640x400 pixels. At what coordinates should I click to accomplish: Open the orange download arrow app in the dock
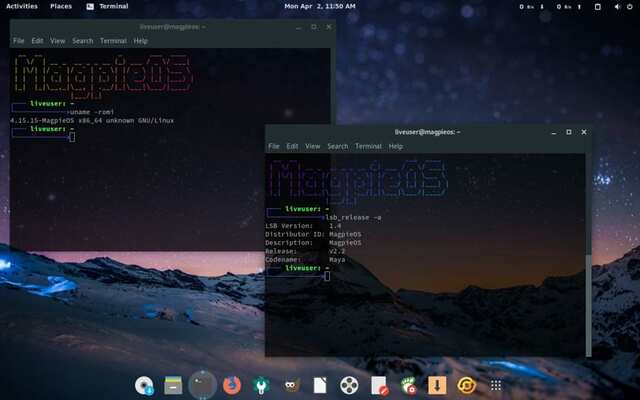437,385
